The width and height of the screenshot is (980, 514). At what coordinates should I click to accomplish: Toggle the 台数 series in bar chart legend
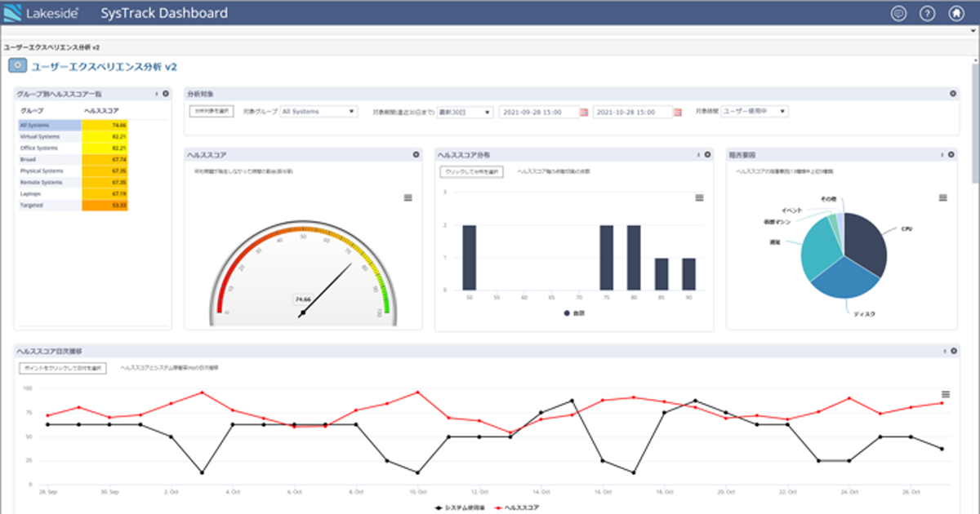(573, 312)
